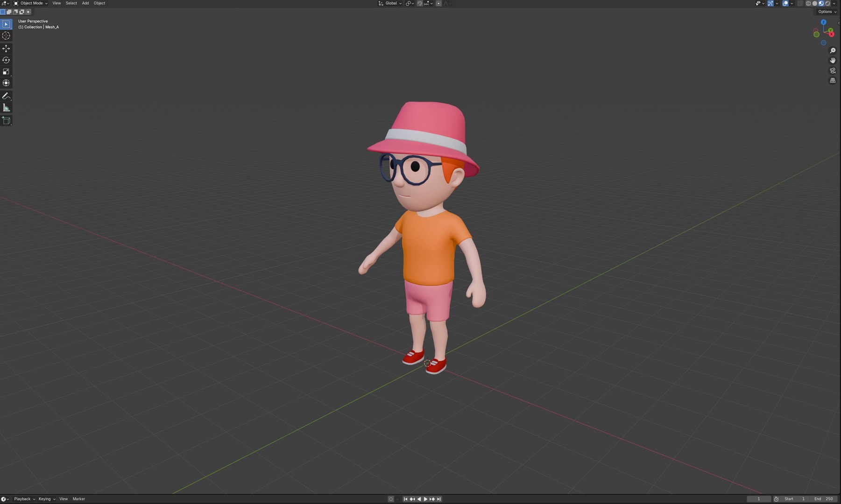
Task: Click the Pan view hand icon
Action: pos(833,61)
